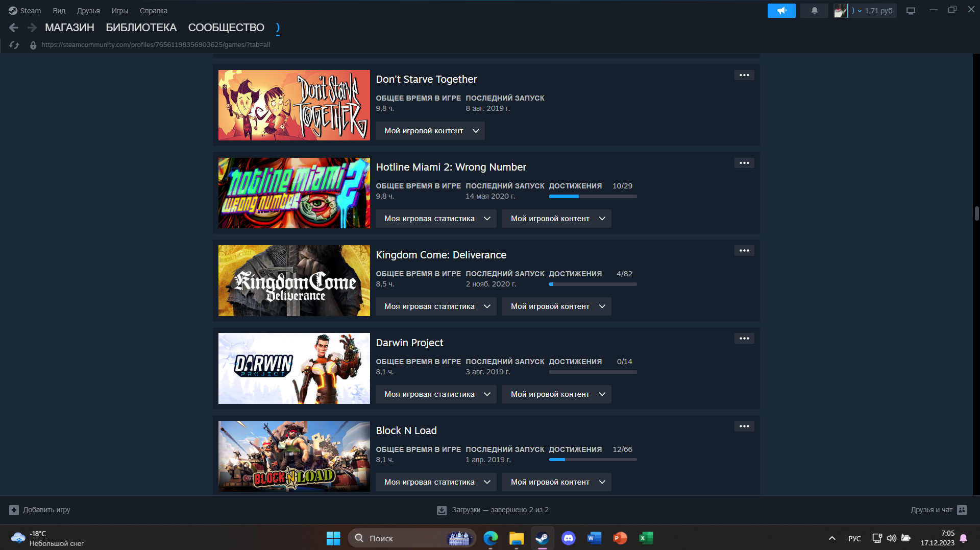980x550 pixels.
Task: Open Друзья и чат label
Action: coord(932,510)
